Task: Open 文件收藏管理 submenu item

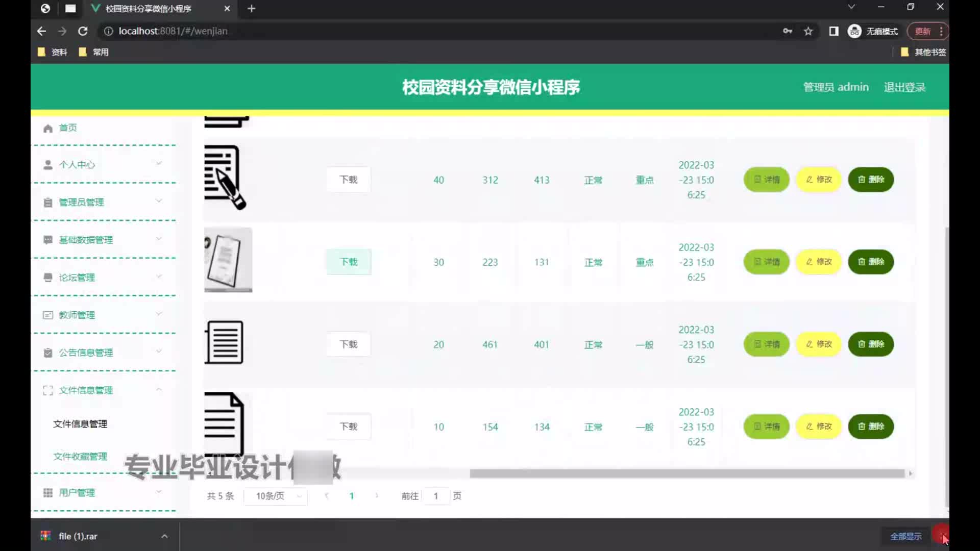Action: pyautogui.click(x=80, y=456)
